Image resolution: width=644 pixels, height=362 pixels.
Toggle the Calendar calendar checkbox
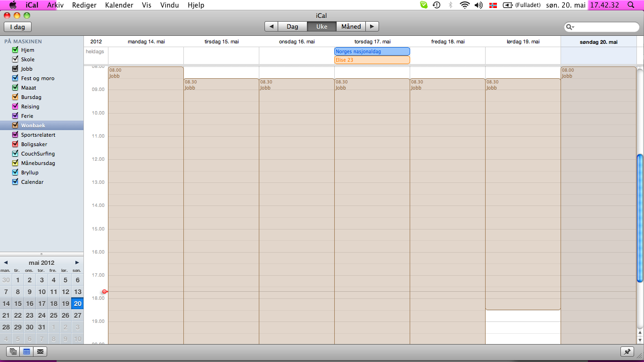pyautogui.click(x=15, y=182)
